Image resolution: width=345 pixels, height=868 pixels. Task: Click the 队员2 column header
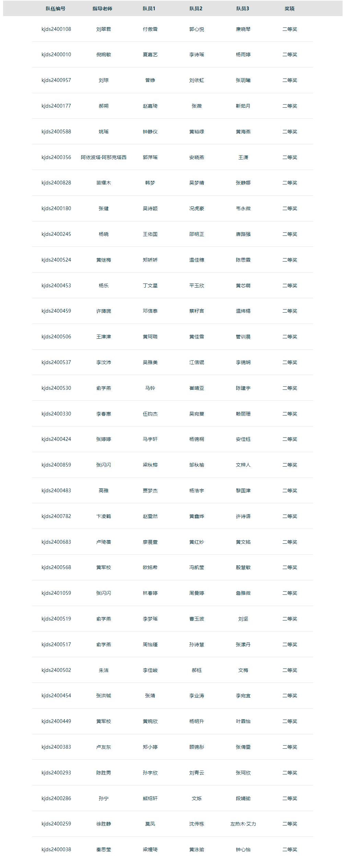(196, 9)
